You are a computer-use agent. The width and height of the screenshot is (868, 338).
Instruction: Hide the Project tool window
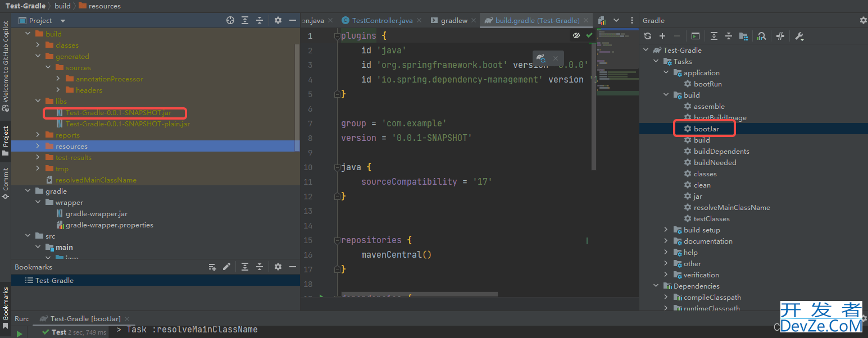click(x=292, y=20)
